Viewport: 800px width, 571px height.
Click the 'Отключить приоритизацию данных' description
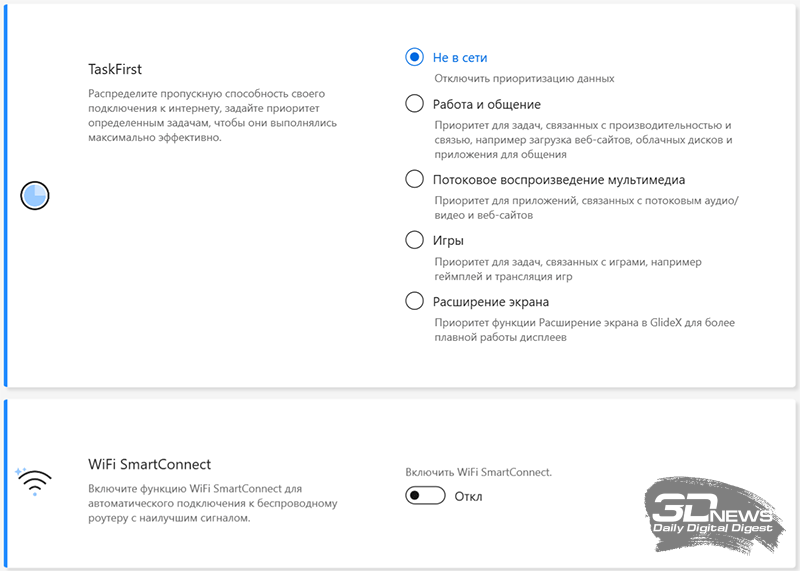[x=524, y=79]
